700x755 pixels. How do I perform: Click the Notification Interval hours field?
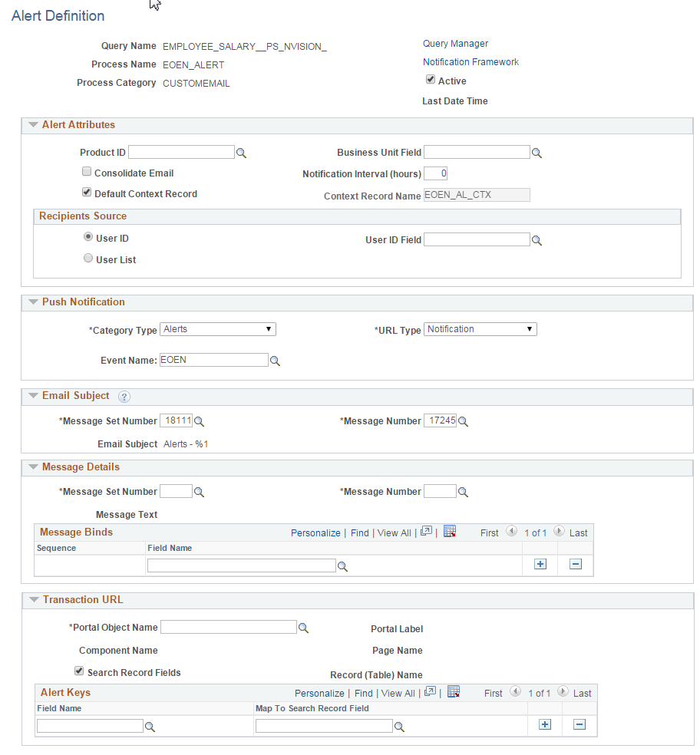(435, 173)
